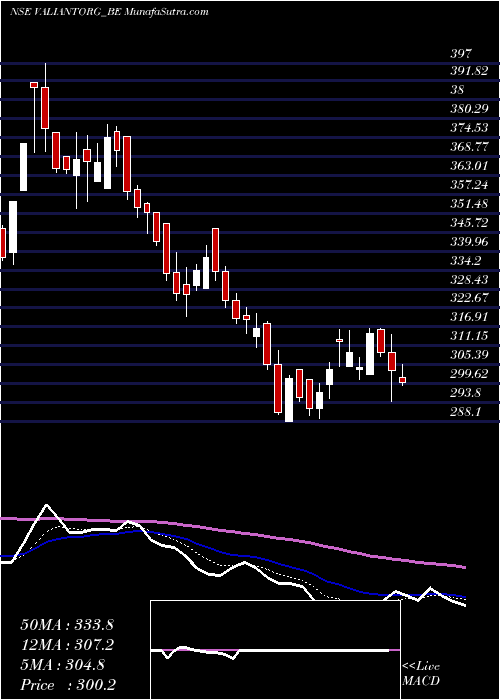Choose the 316.91 axis label
500x700 pixels.
coord(469,317)
